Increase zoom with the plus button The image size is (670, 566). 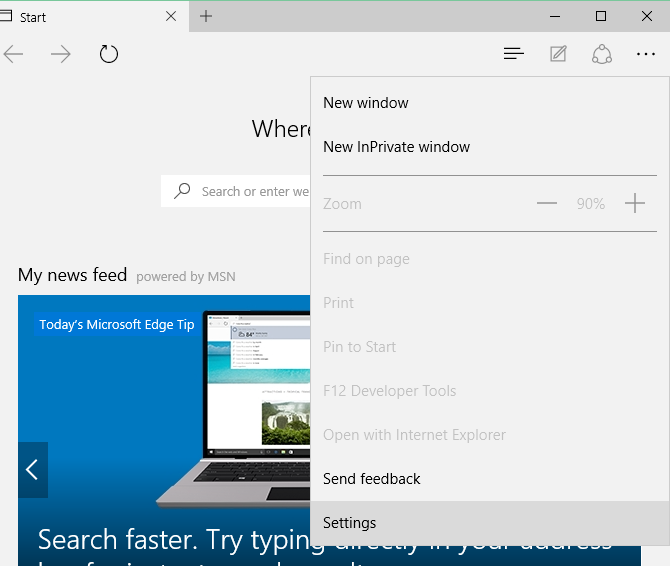pyautogui.click(x=635, y=203)
